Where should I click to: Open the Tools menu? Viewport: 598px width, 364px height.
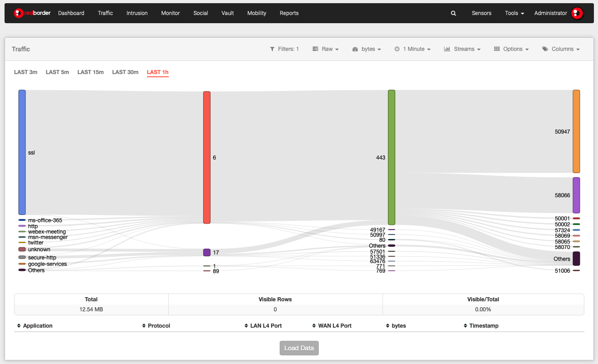click(x=514, y=13)
